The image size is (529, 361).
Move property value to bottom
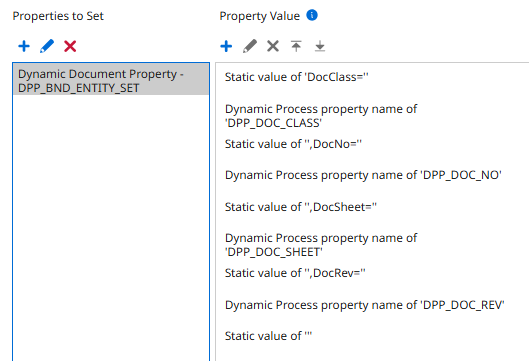click(x=320, y=46)
